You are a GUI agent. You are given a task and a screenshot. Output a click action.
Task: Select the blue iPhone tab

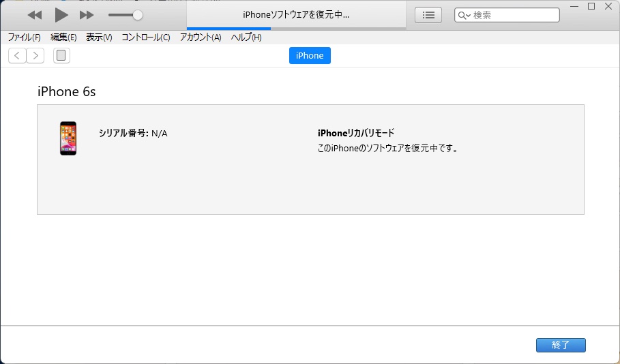click(x=310, y=56)
